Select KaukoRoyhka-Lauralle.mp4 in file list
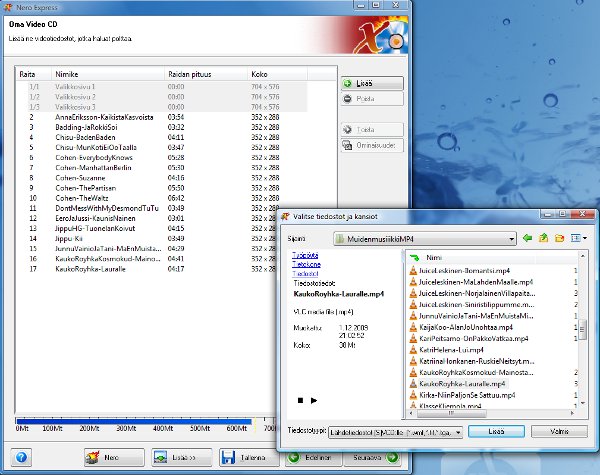 click(462, 384)
